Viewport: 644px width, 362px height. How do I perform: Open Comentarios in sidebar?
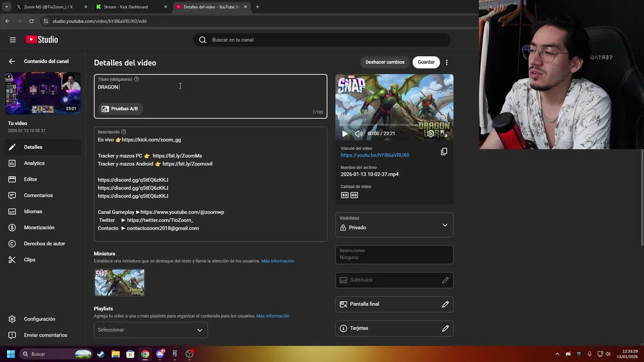point(43,196)
